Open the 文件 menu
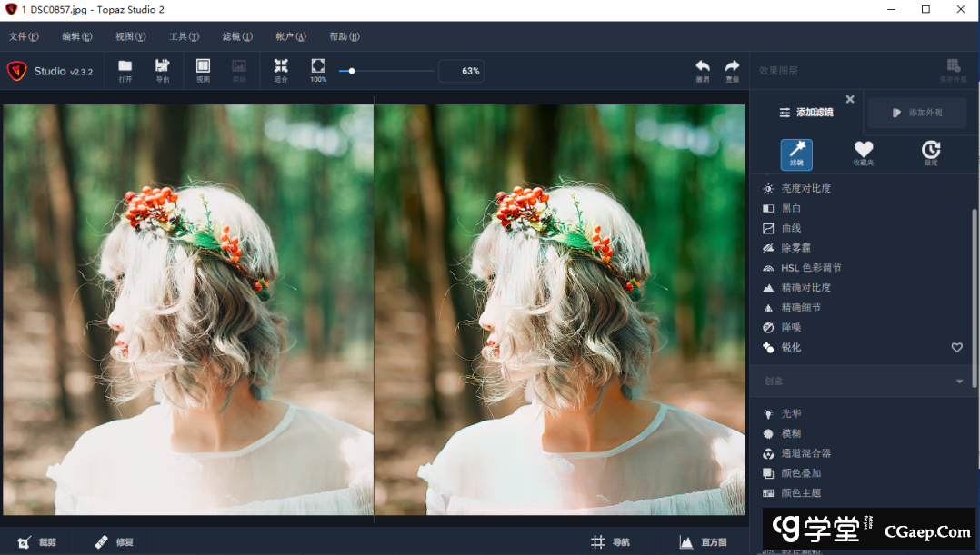Image resolution: width=980 pixels, height=555 pixels. point(24,37)
